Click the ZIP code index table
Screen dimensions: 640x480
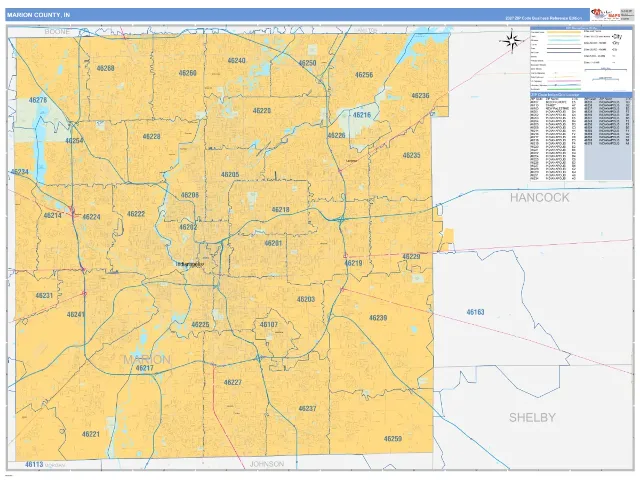pyautogui.click(x=581, y=137)
